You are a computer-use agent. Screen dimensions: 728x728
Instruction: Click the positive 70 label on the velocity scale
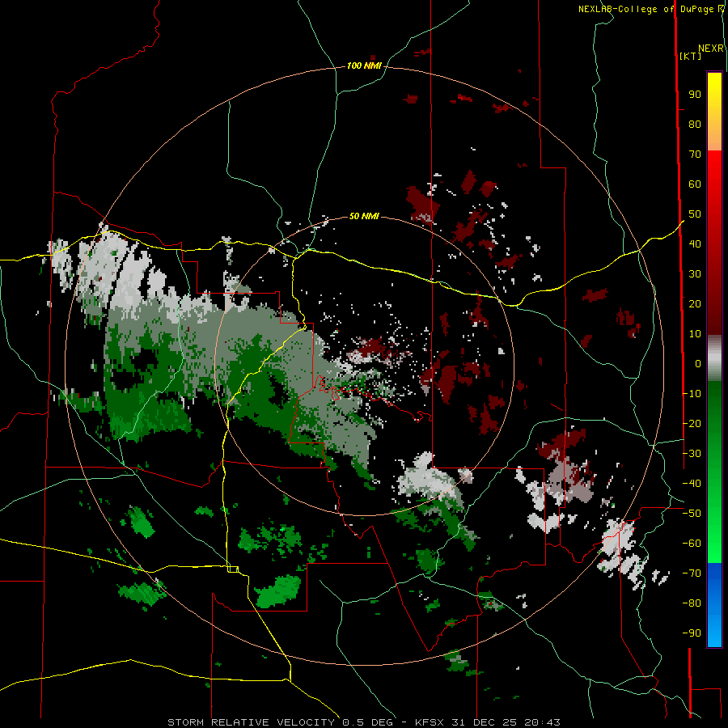click(695, 154)
